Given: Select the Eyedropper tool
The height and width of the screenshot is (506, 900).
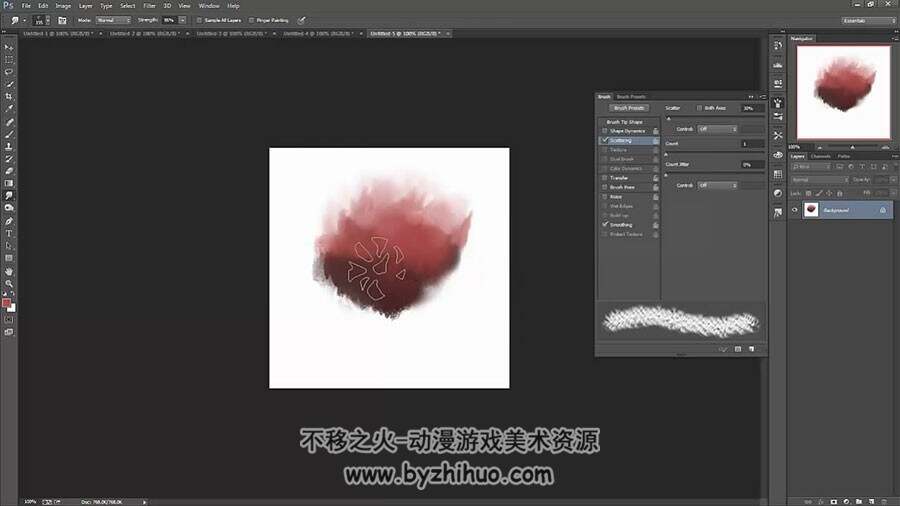Looking at the screenshot, I should click(9, 108).
